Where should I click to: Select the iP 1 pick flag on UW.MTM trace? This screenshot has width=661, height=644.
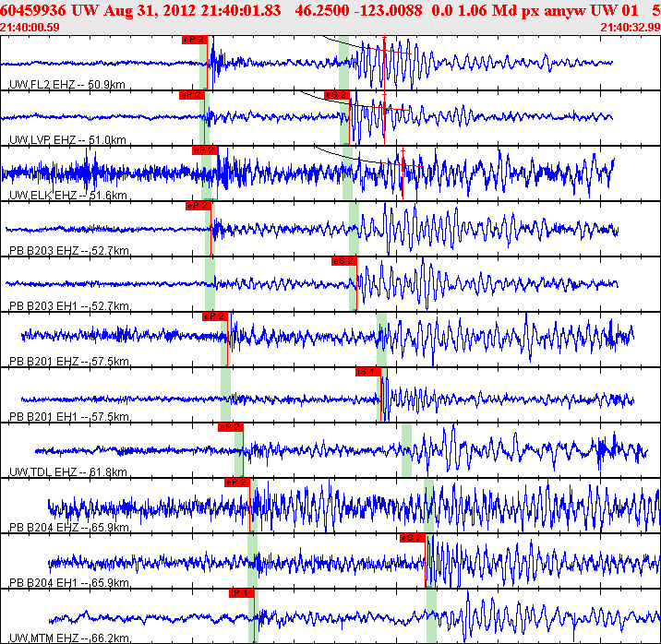point(242,593)
